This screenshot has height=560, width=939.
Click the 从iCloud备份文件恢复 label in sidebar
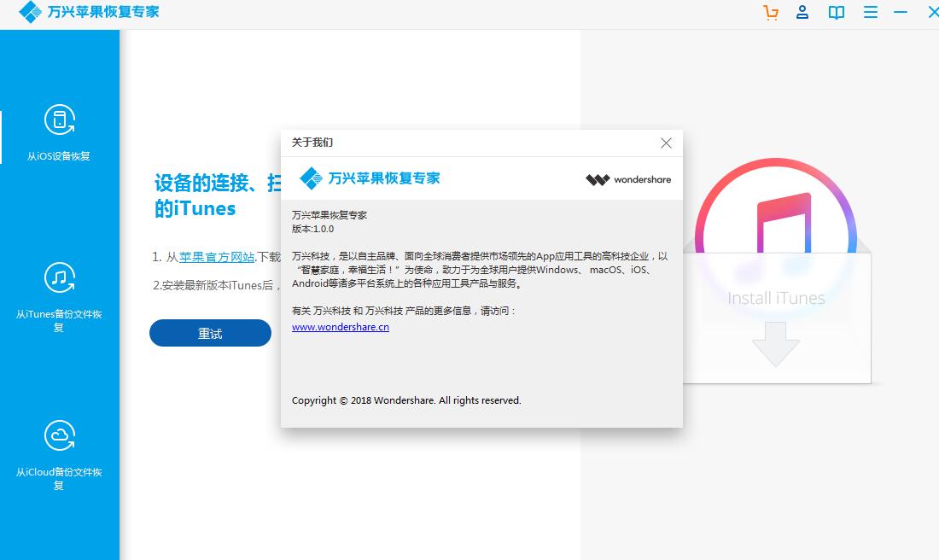point(59,479)
